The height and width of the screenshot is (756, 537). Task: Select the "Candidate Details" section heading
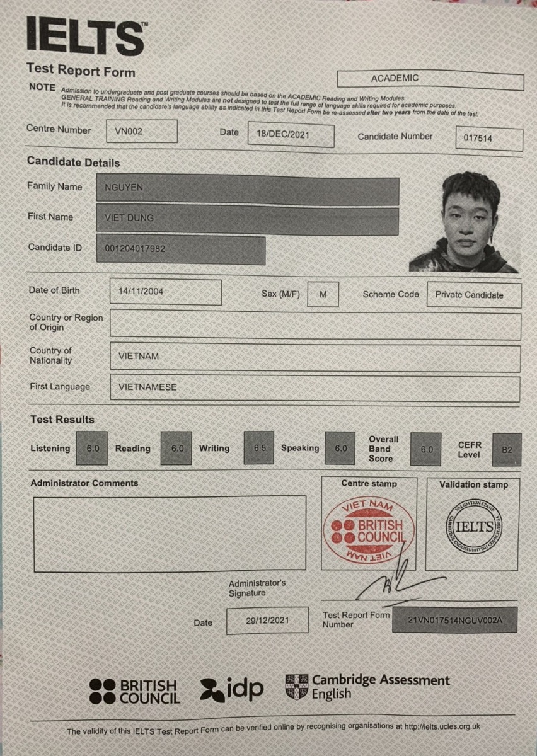[x=73, y=162]
